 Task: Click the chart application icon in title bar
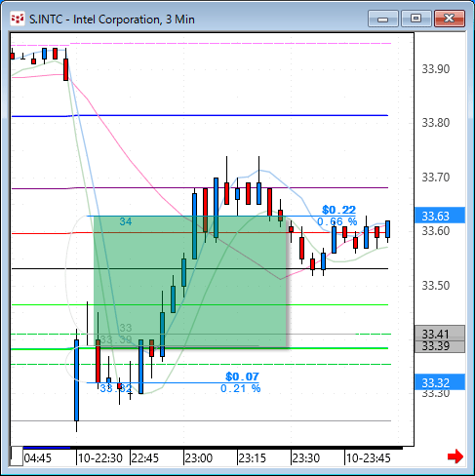(18, 19)
